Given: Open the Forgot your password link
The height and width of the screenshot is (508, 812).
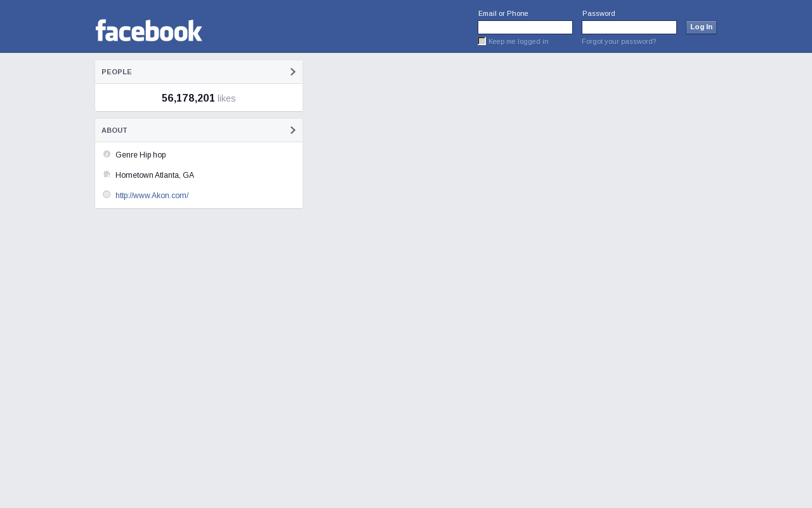Looking at the screenshot, I should click(x=619, y=41).
